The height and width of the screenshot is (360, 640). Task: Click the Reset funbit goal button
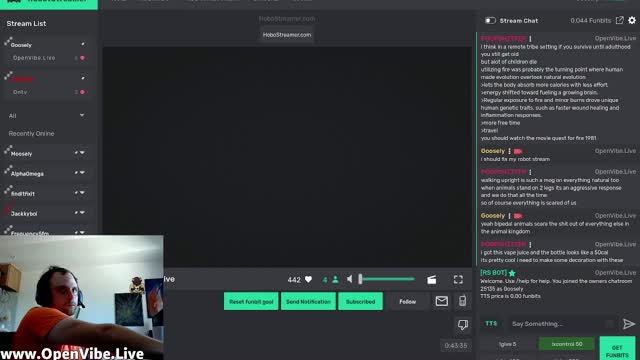(x=251, y=301)
